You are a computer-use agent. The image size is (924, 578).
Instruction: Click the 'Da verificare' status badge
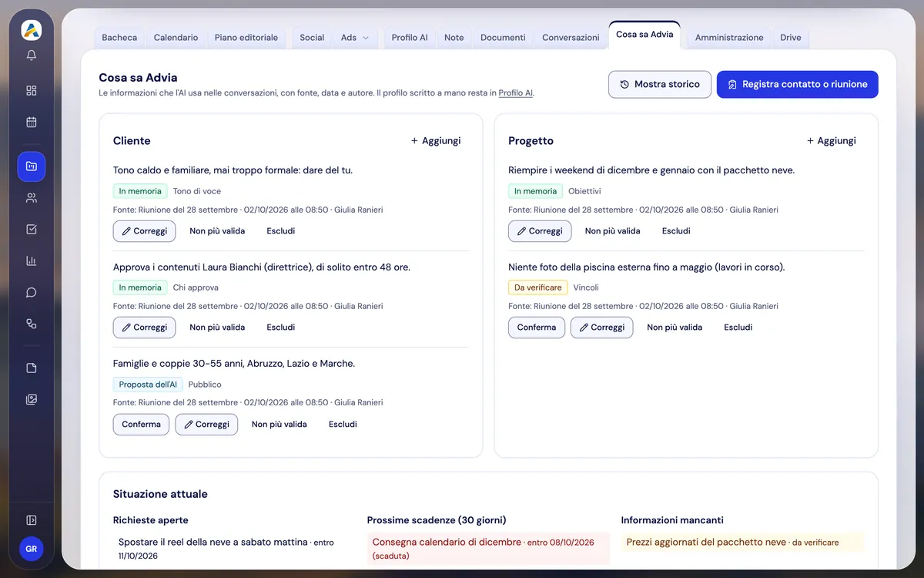tap(537, 287)
